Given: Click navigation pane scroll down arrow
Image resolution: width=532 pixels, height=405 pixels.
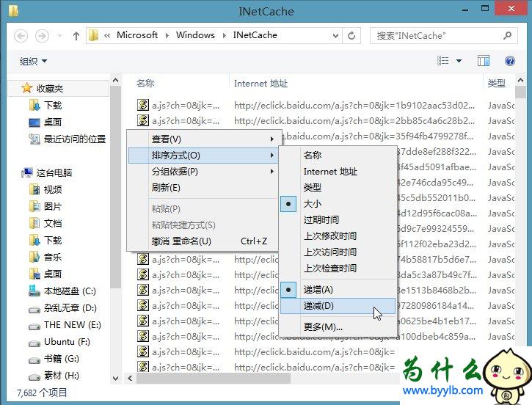Looking at the screenshot, I should point(116,379).
